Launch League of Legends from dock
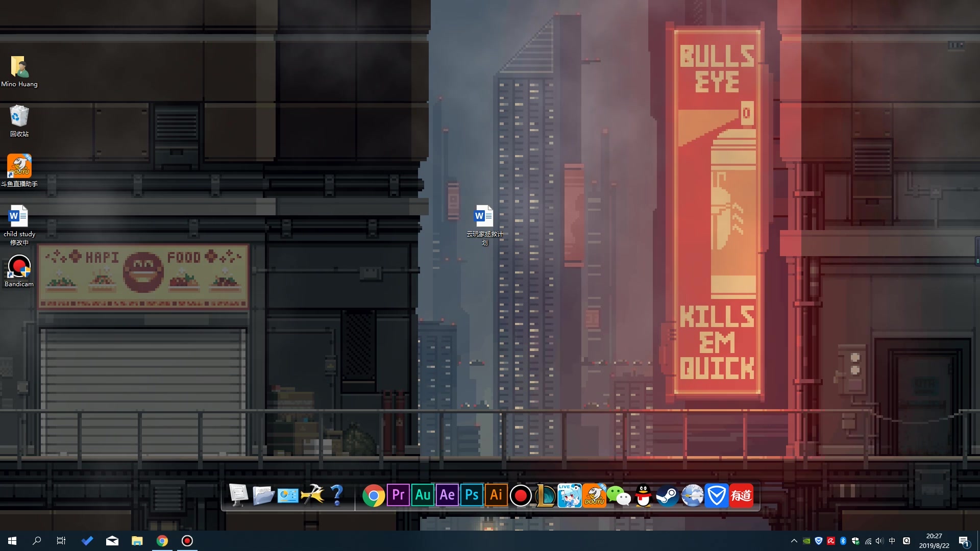Screen dimensions: 980x551 pos(545,495)
